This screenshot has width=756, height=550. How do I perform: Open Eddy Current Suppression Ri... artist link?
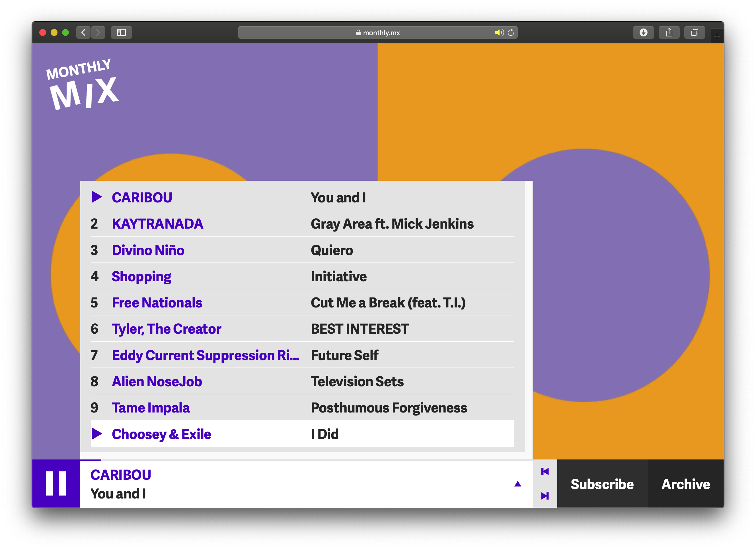point(205,355)
